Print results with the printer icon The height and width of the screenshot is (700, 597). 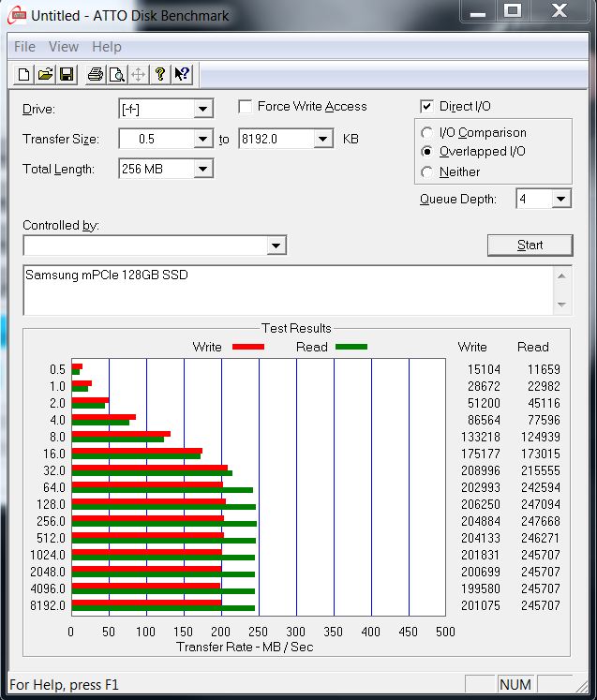pyautogui.click(x=95, y=74)
